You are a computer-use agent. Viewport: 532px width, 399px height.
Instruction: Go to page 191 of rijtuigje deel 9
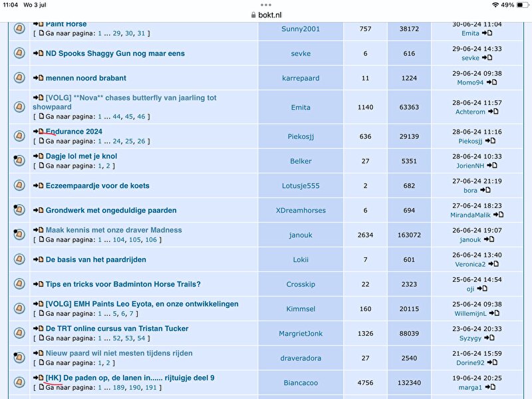click(x=151, y=387)
